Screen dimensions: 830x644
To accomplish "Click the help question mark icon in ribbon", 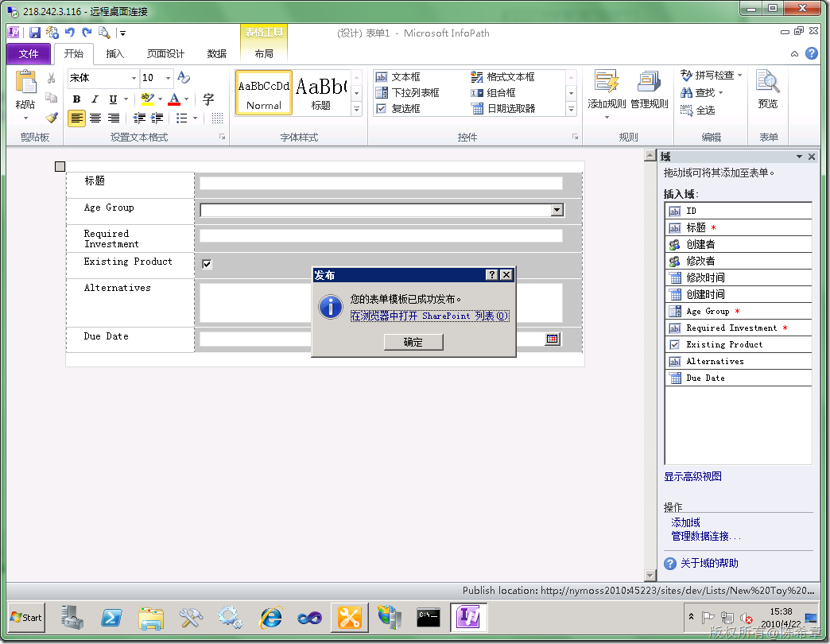I will click(812, 53).
